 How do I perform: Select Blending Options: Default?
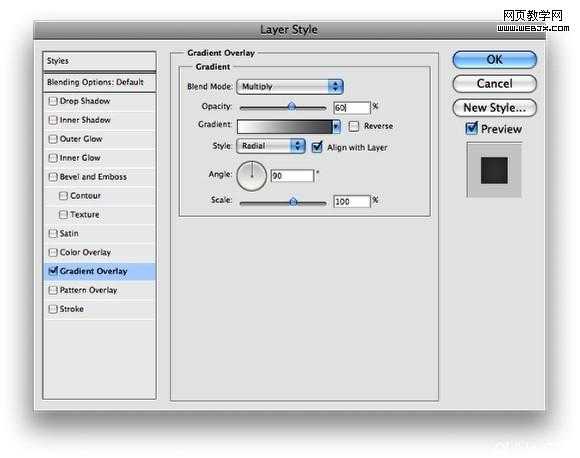[99, 82]
